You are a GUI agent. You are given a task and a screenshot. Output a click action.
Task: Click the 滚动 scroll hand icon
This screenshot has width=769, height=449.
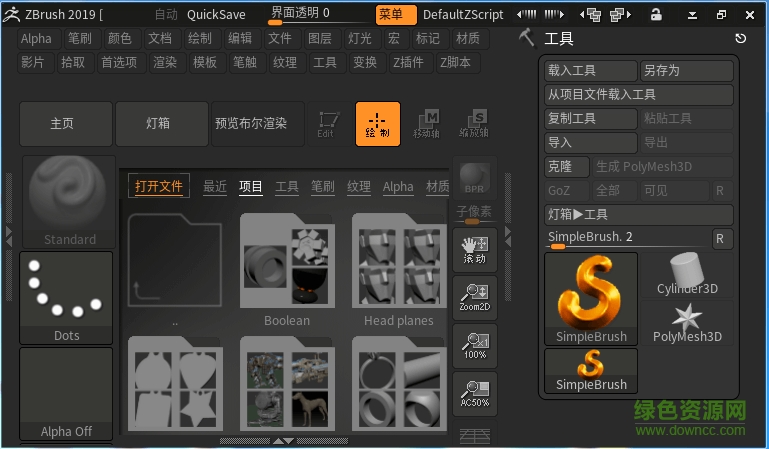[474, 248]
